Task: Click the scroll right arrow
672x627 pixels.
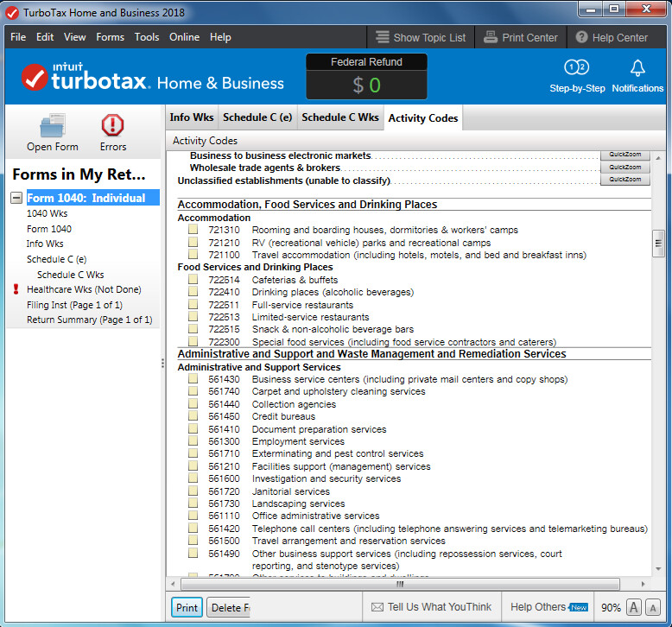Action: click(643, 584)
